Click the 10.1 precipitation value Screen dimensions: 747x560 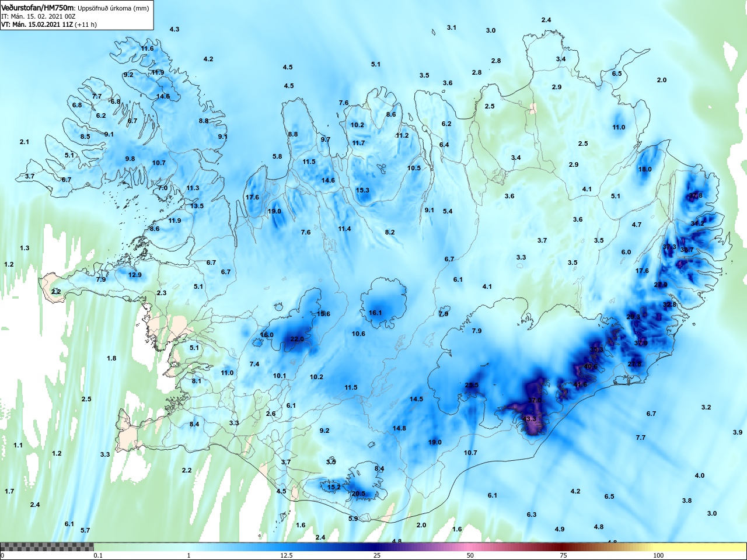(280, 376)
